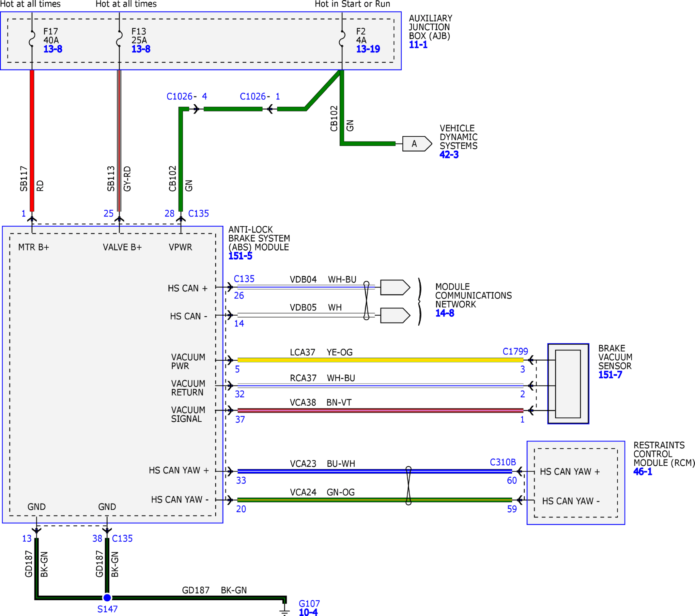
Task: Open the Auxiliary Junction Box 11-1 link
Action: (418, 44)
